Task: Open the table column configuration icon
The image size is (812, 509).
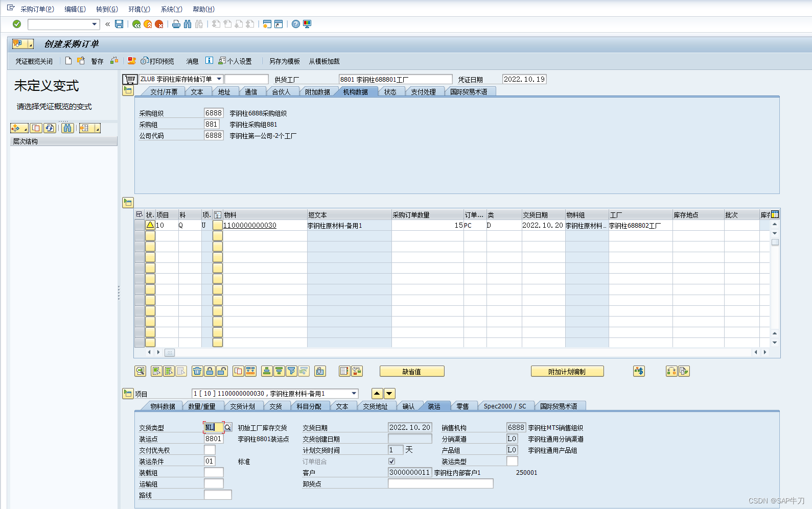Action: click(775, 214)
